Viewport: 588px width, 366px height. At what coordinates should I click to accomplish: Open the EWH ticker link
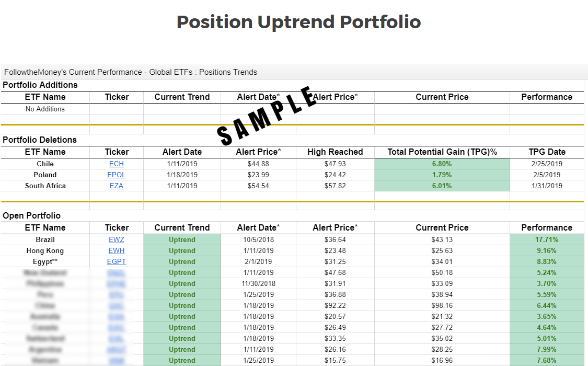[x=116, y=250]
